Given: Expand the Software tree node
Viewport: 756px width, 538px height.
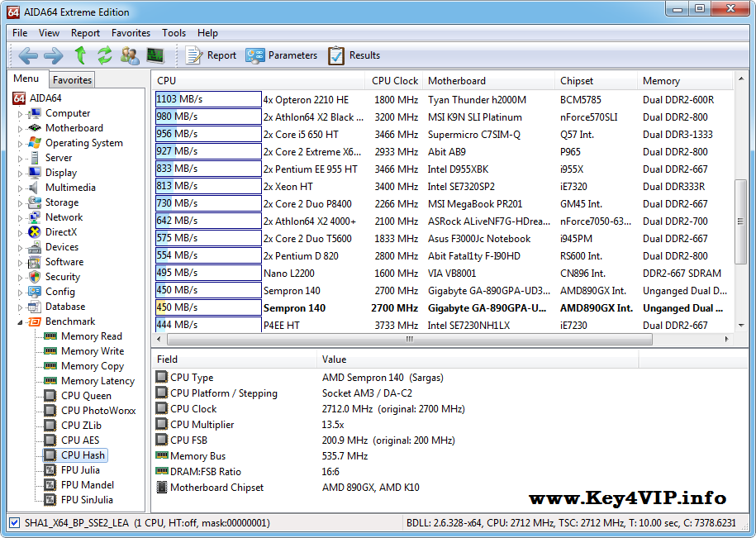Looking at the screenshot, I should [20, 263].
